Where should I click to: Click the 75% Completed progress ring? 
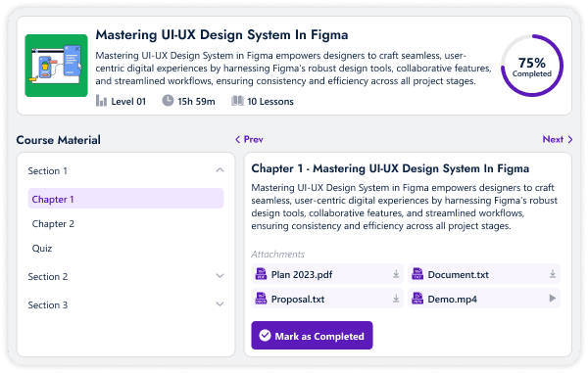pos(532,66)
